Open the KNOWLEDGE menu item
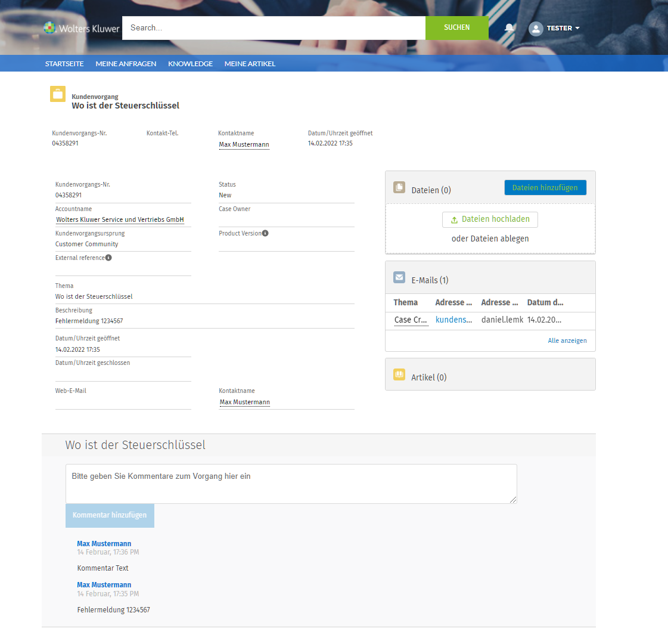The width and height of the screenshot is (668, 644). (x=190, y=64)
